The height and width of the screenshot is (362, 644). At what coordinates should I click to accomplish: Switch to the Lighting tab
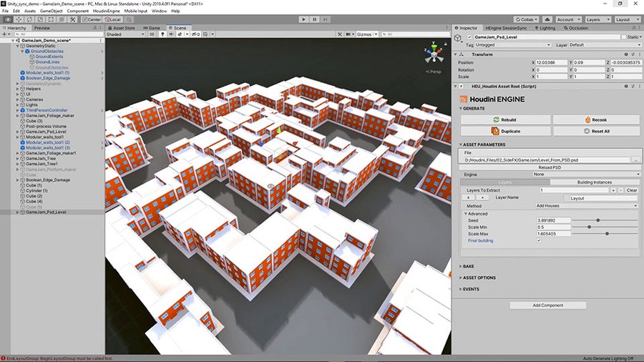[x=545, y=28]
